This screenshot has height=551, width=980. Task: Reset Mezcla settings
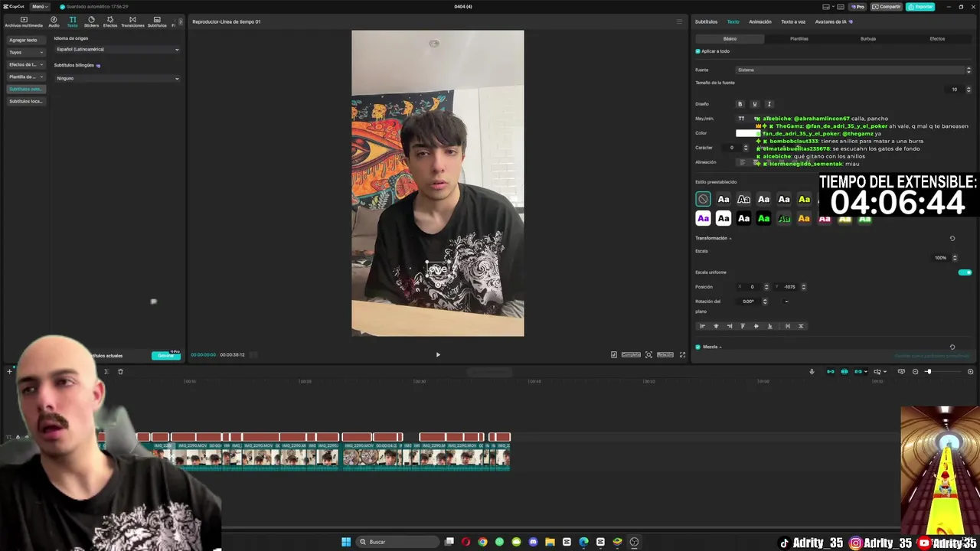(952, 347)
